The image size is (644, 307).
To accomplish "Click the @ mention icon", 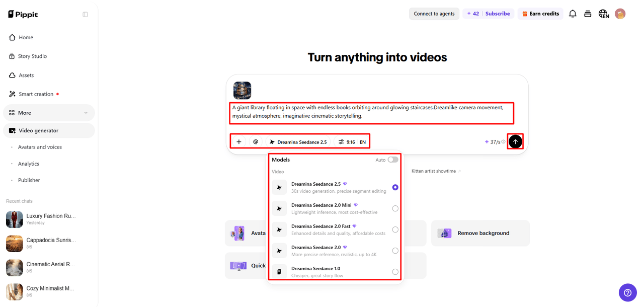I will pos(256,142).
